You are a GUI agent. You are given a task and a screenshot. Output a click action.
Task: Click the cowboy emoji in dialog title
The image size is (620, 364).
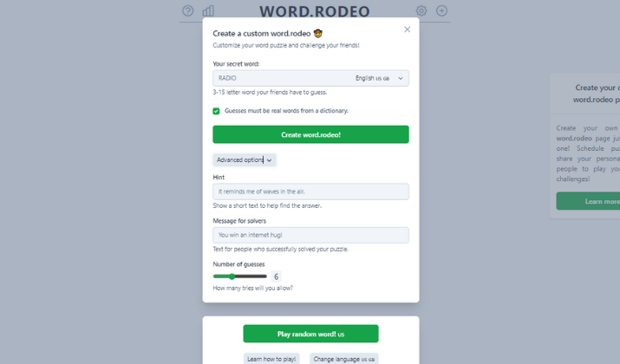pyautogui.click(x=318, y=34)
